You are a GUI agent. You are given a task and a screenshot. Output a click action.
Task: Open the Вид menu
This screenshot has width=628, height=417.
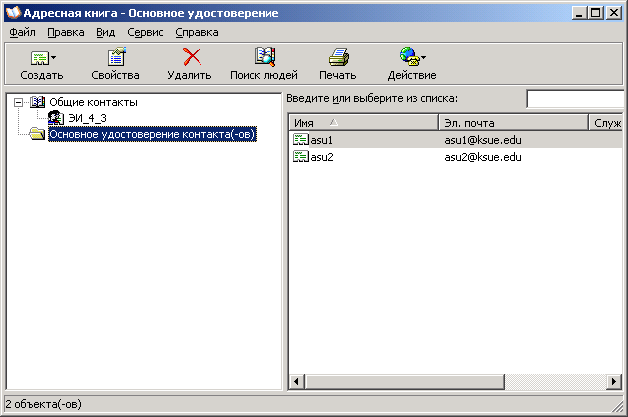pos(106,32)
